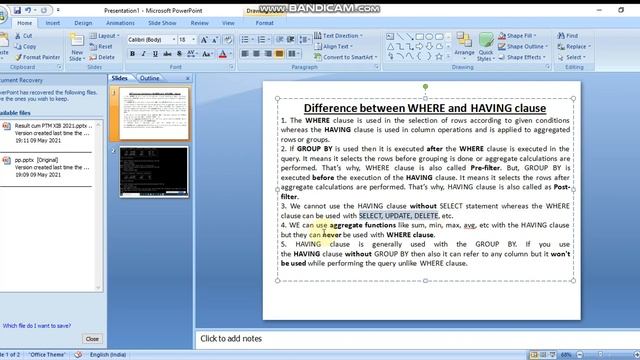
Task: Click Reset in Slides group
Action: pos(101,47)
